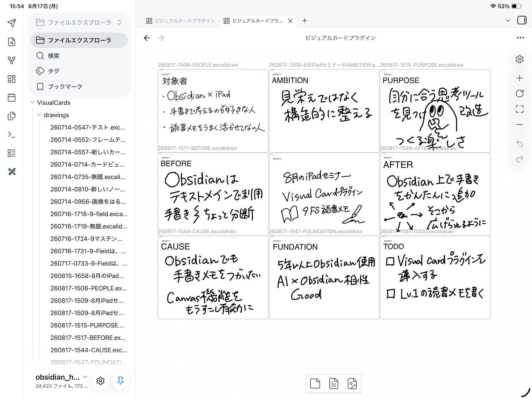Open a new tab with plus
Image resolution: width=532 pixels, height=399 pixels.
tap(305, 21)
